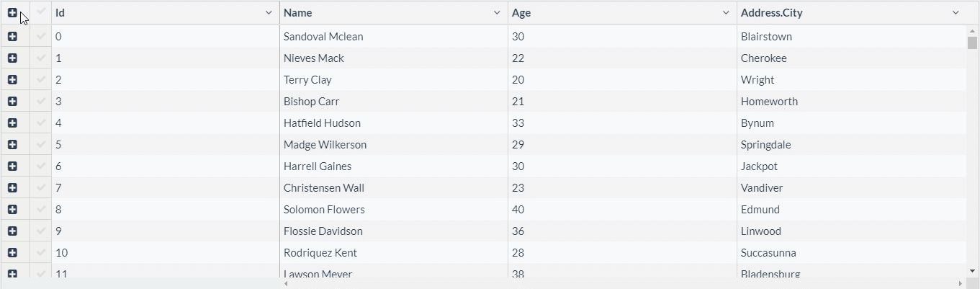Expand row details for Rodriquez Kent

pos(12,253)
